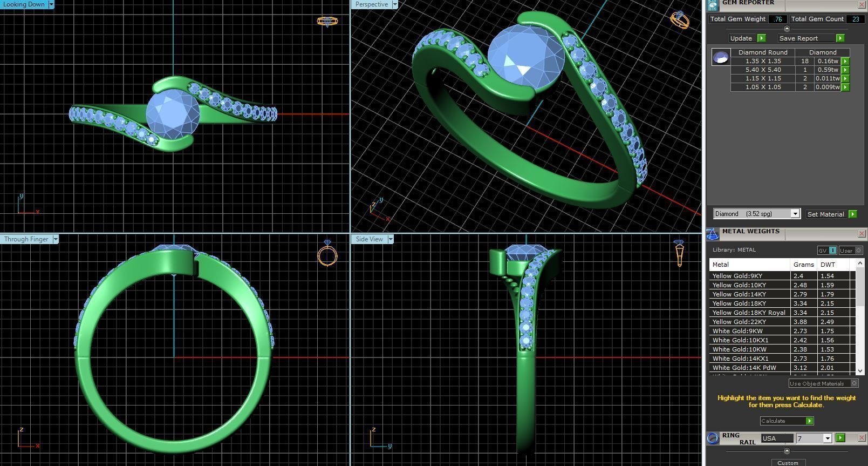Click the Through Finger viewport label
Screen dimensions: 868x466
26,239
